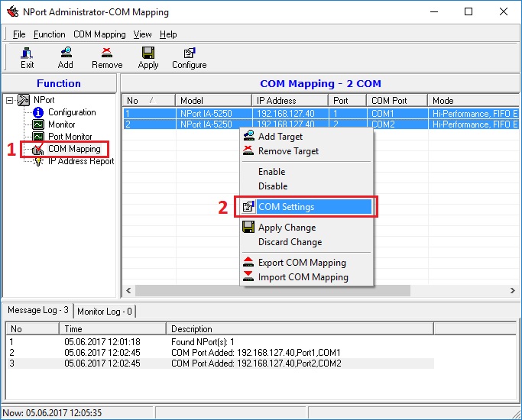Open the COM Mapping menu in menu bar
Image resolution: width=522 pixels, height=420 pixels.
pos(99,34)
